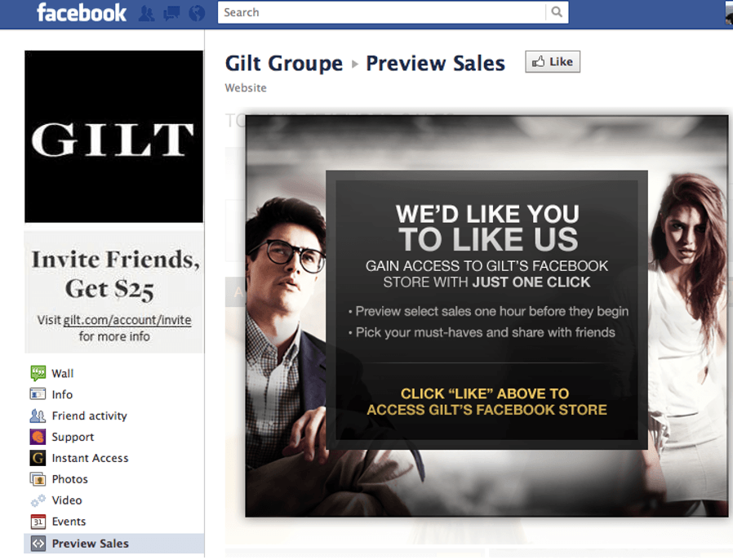
Task: Select the Preview Sales tab
Action: [x=114, y=543]
